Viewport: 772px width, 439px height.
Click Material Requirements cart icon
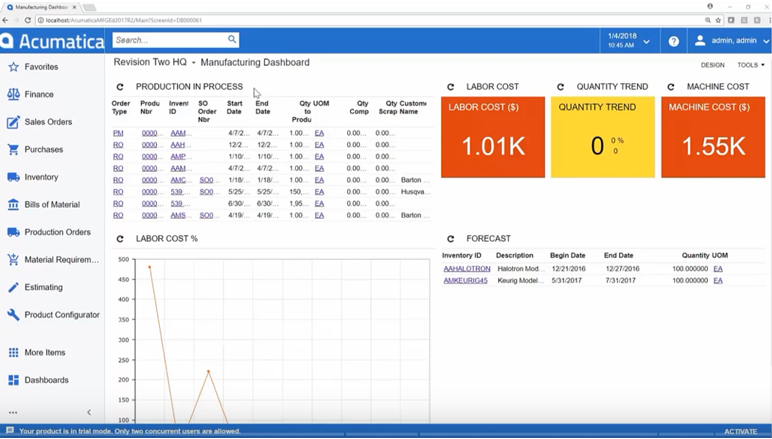tap(13, 260)
